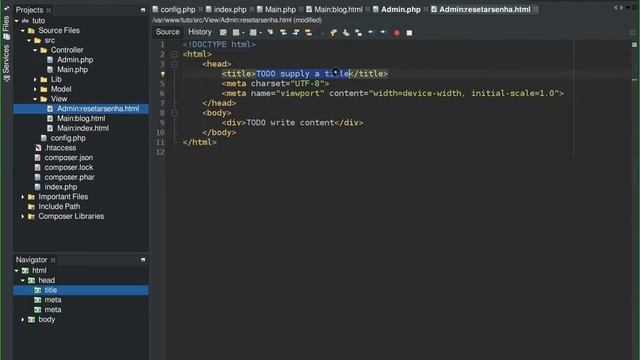Click Shift Line Right icon
Viewport: 640px width, 360px height.
383,32
